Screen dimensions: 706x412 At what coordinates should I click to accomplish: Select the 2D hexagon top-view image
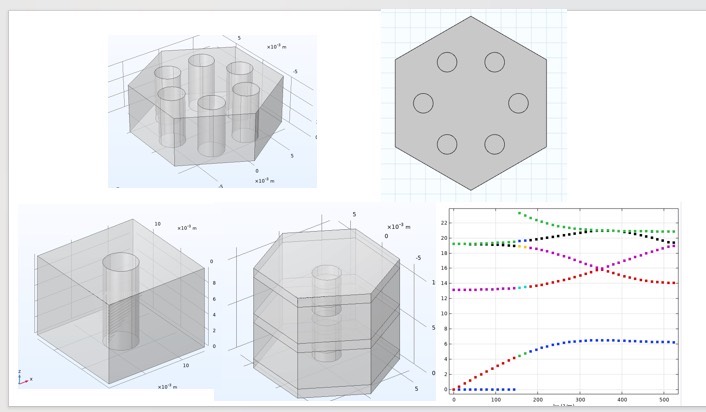[x=474, y=105]
